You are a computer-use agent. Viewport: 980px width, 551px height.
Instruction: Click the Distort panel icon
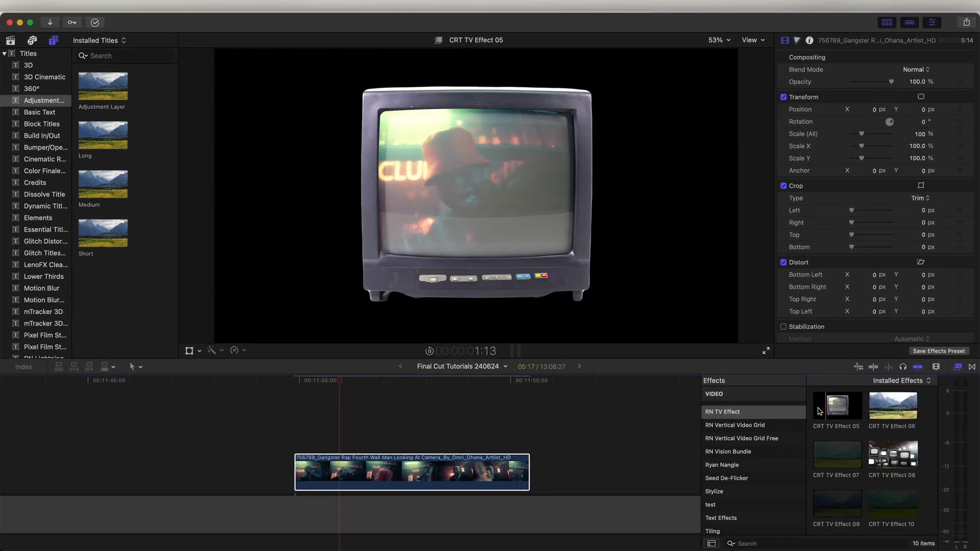[x=920, y=262]
